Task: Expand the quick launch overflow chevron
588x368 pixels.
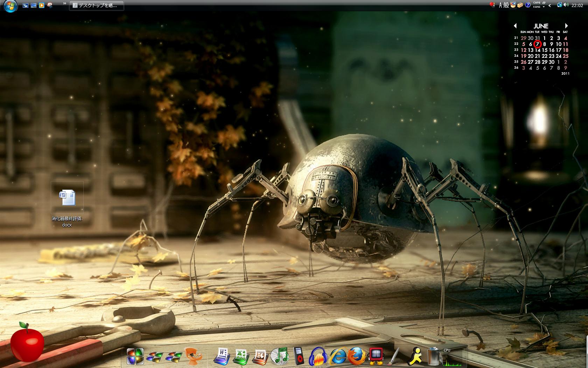Action: point(65,4)
